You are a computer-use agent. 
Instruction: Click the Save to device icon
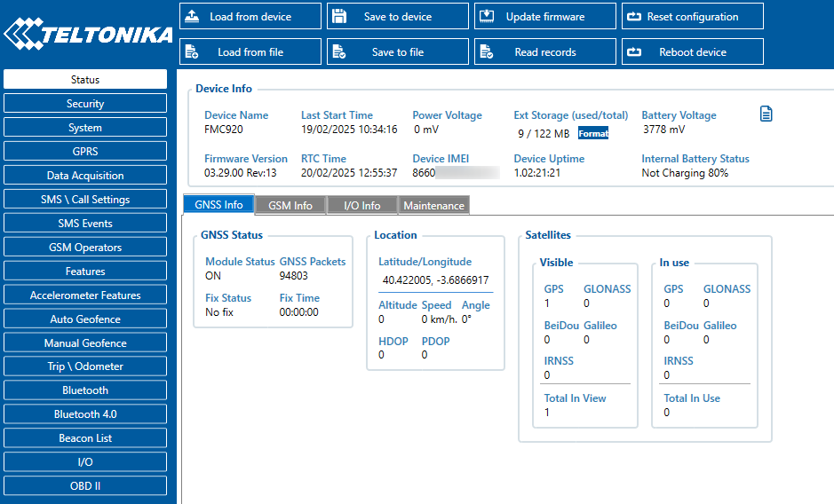(339, 17)
